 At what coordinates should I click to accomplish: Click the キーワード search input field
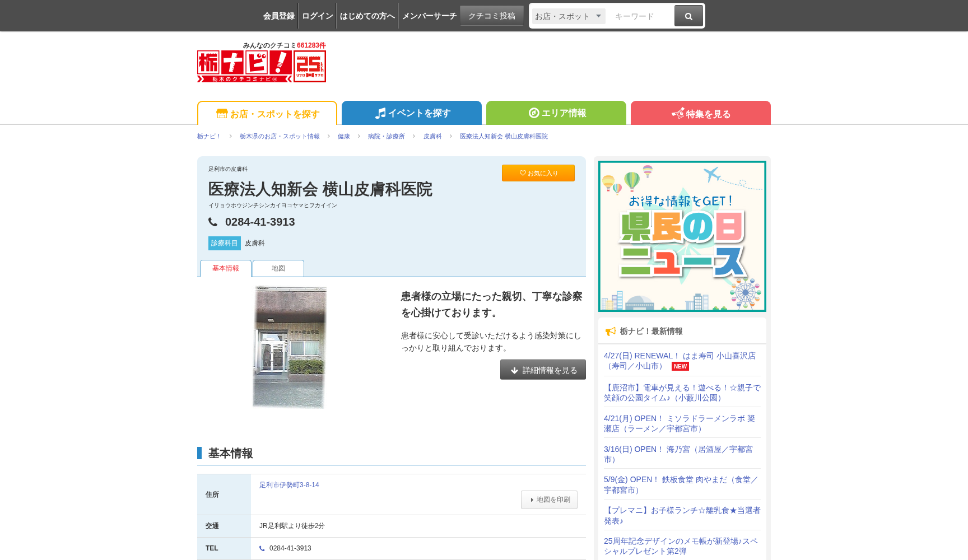[640, 16]
